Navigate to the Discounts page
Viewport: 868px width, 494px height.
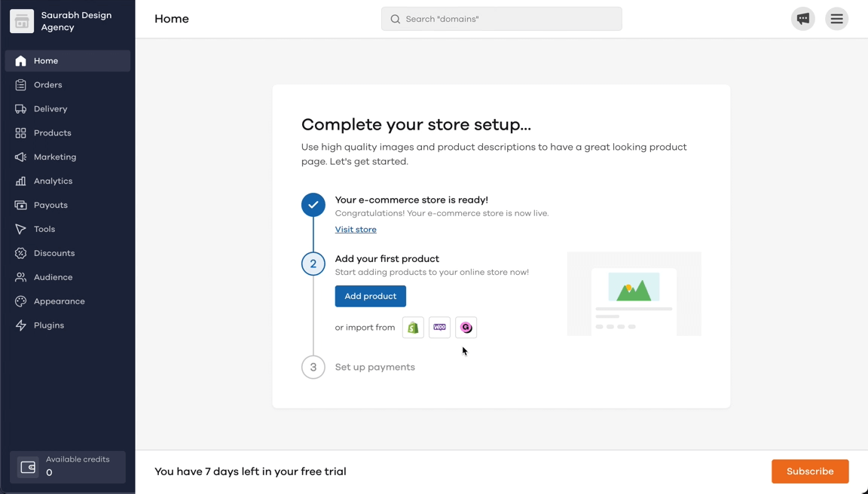tap(52, 253)
